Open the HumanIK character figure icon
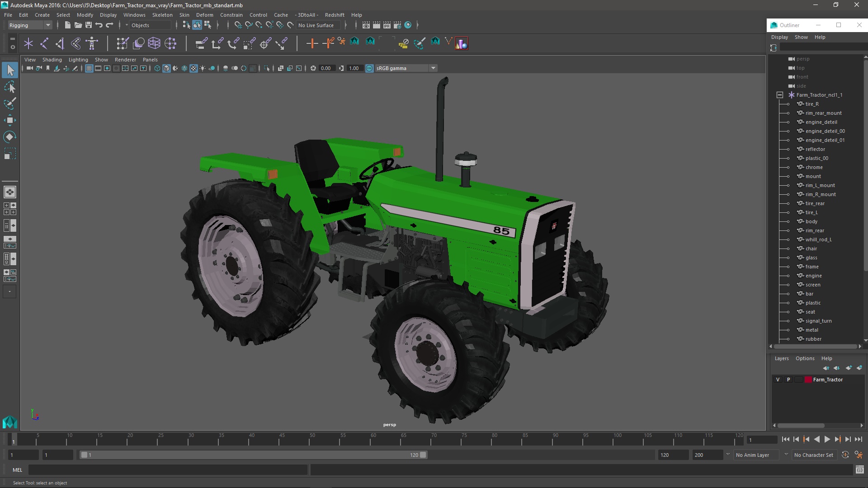Image resolution: width=868 pixels, height=488 pixels. [x=92, y=43]
